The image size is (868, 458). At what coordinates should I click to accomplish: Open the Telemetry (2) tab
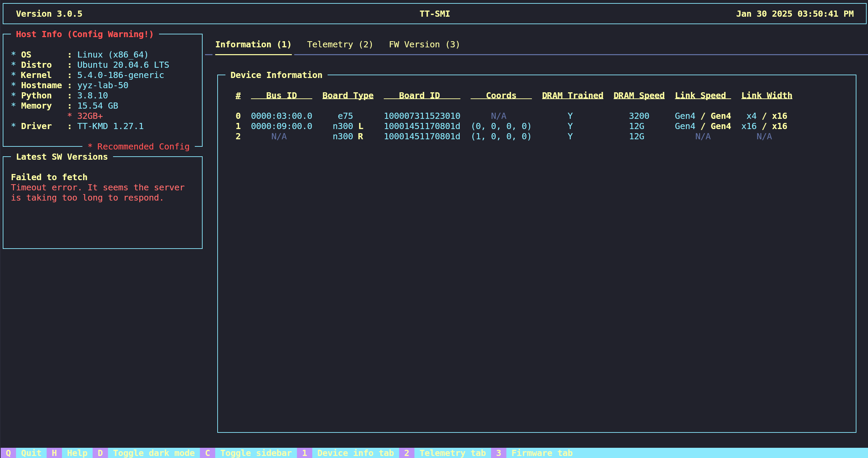pos(340,45)
